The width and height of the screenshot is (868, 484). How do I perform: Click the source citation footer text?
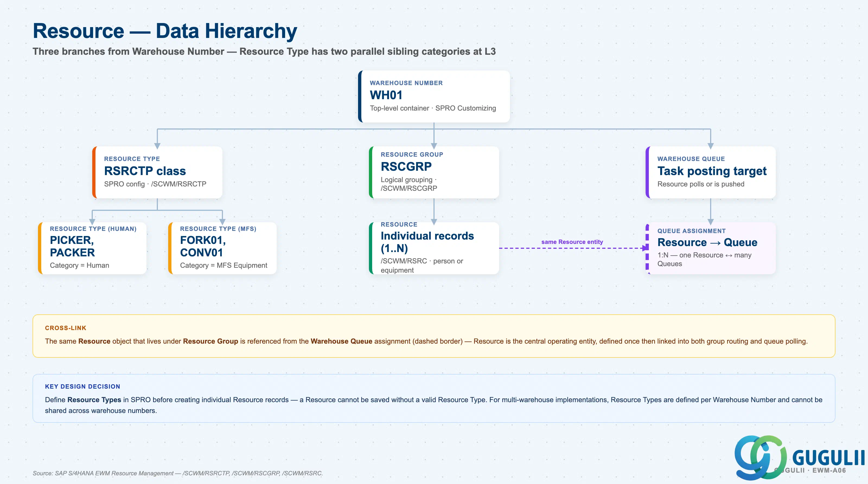coord(178,473)
